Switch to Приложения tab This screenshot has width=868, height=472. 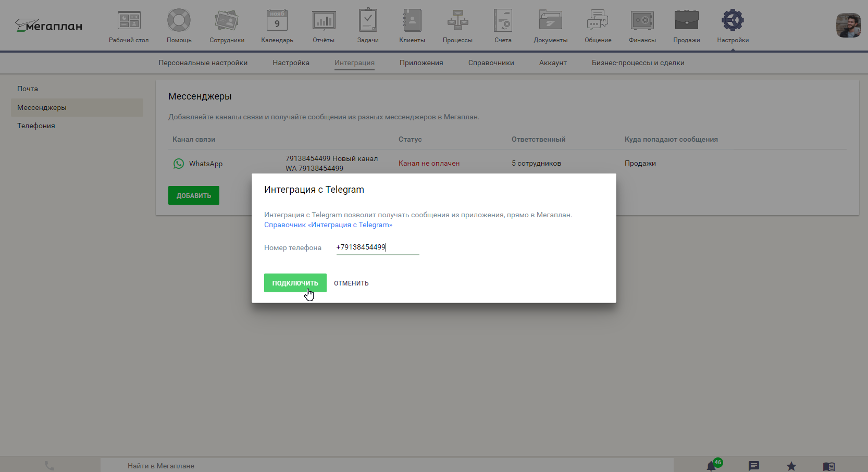[421, 63]
